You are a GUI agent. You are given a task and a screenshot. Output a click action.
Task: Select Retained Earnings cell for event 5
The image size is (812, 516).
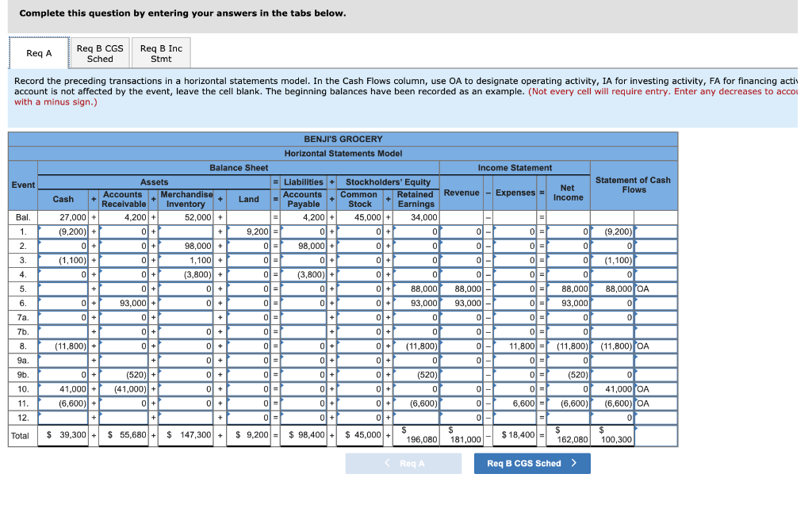(x=415, y=289)
